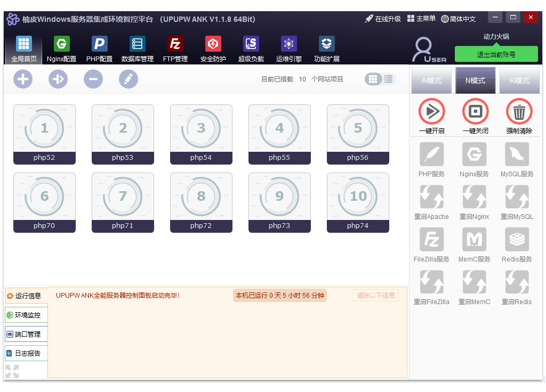Click the add-and-forward website icon

58,79
